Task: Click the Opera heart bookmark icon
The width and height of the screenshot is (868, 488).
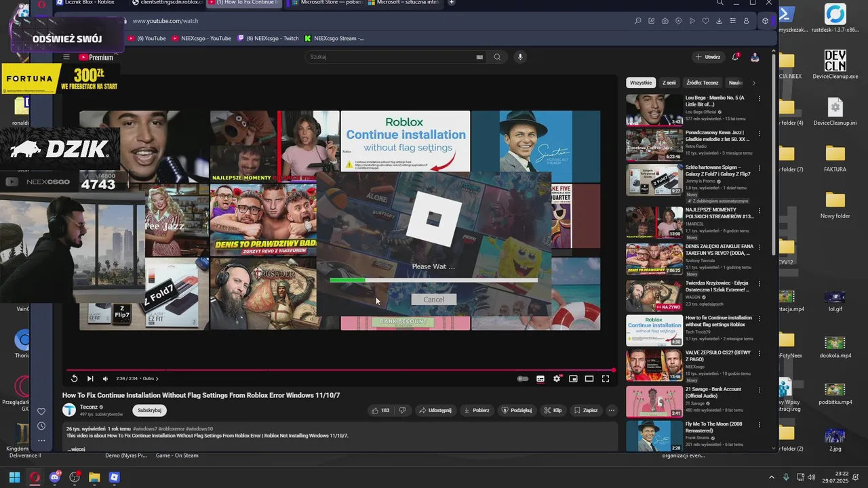Action: click(705, 21)
